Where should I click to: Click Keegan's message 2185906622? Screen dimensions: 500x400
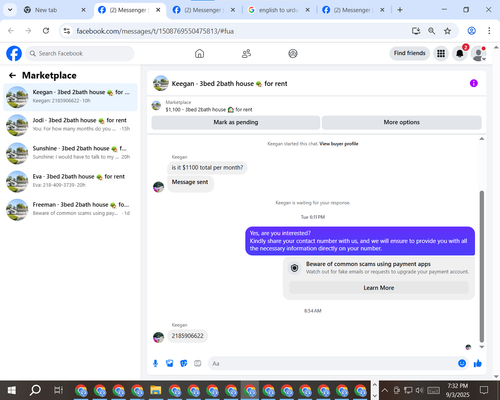coord(187,336)
